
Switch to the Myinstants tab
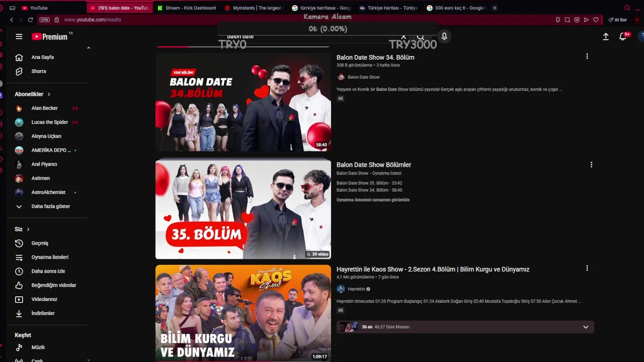click(x=255, y=8)
